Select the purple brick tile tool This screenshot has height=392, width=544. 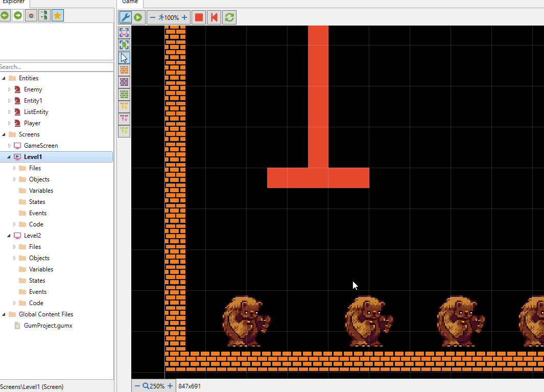coord(124,82)
